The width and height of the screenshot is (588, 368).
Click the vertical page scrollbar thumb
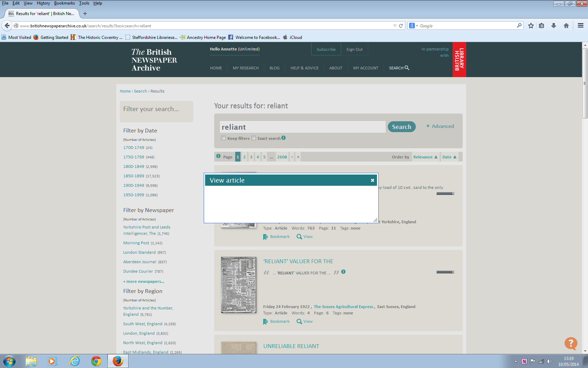pyautogui.click(x=585, y=83)
